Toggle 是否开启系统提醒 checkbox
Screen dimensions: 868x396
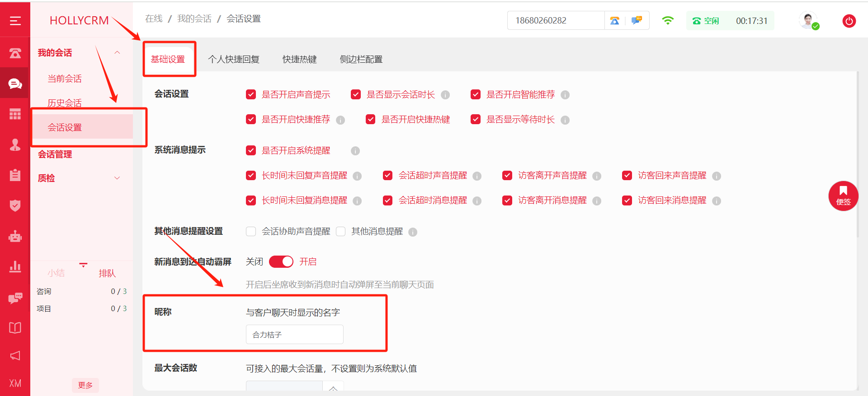pos(251,150)
